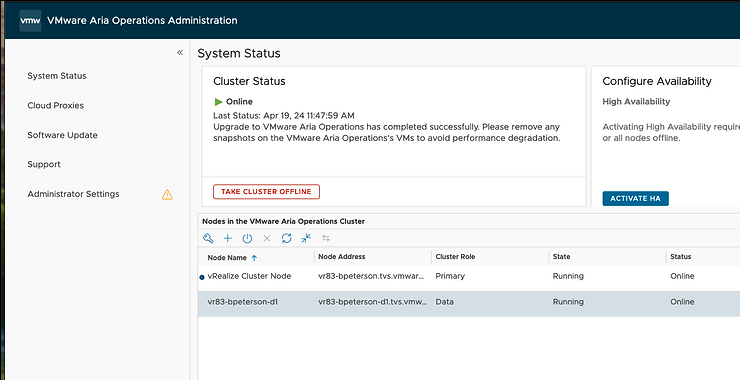Click the Activate HA button
This screenshot has height=380, width=740.
pyautogui.click(x=635, y=199)
